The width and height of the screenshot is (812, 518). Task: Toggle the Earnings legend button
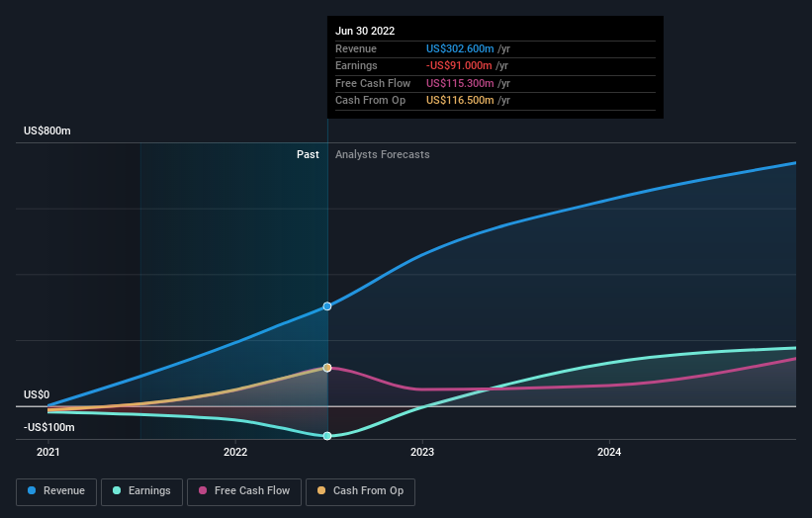141,491
